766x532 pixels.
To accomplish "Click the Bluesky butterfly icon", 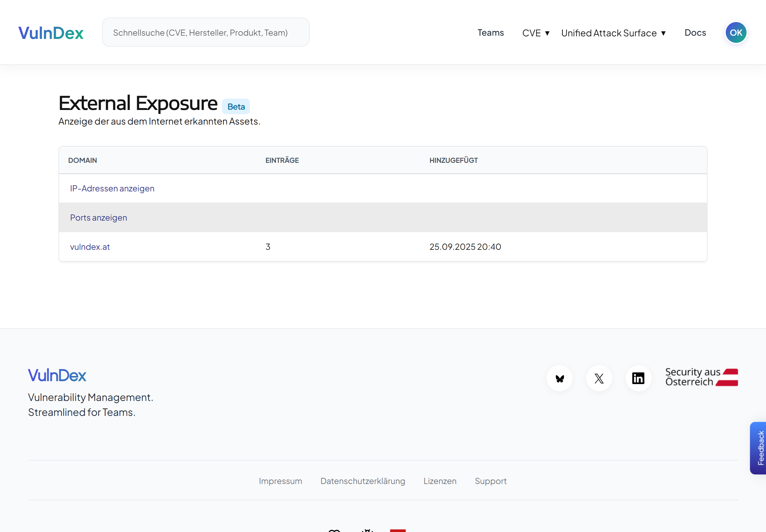I will (x=560, y=378).
